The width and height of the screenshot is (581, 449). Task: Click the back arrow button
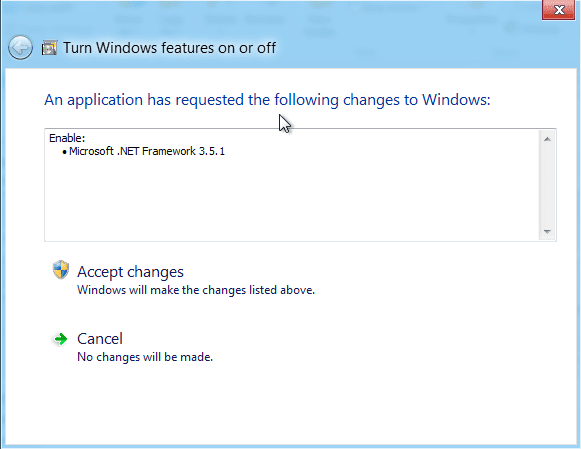pyautogui.click(x=20, y=47)
